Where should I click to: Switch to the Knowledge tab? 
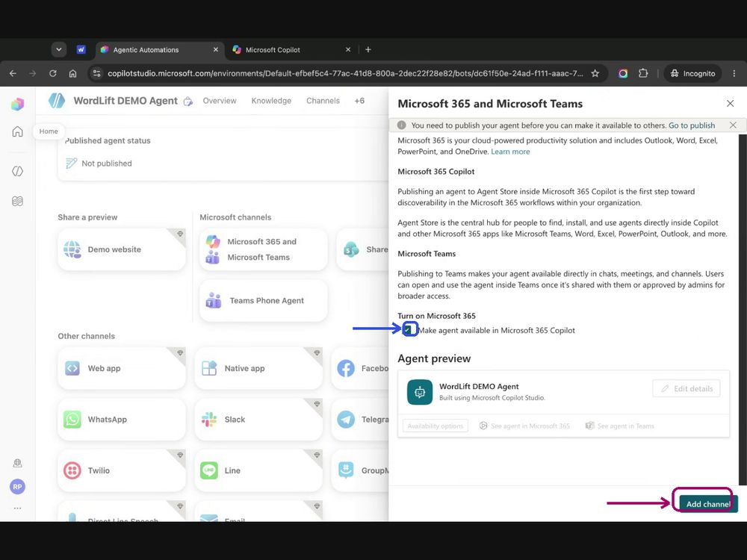[271, 101]
